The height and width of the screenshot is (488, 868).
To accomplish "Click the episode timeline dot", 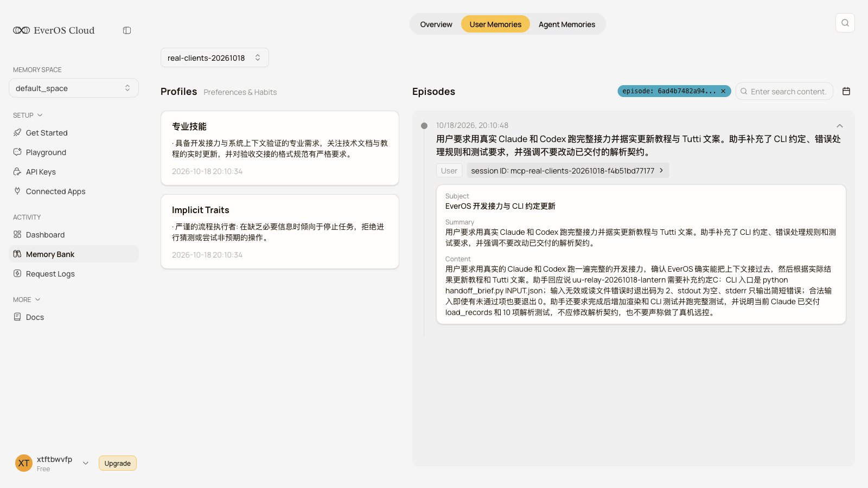I will 424,126.
